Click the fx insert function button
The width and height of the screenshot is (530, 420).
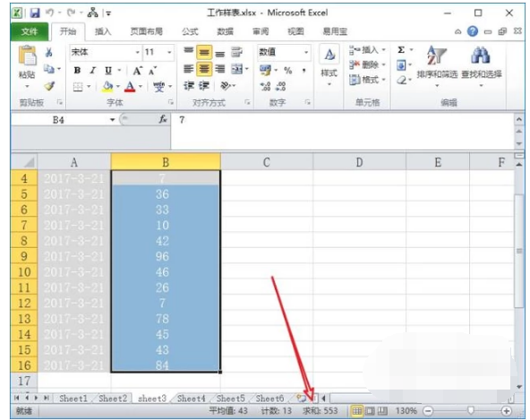click(x=163, y=119)
